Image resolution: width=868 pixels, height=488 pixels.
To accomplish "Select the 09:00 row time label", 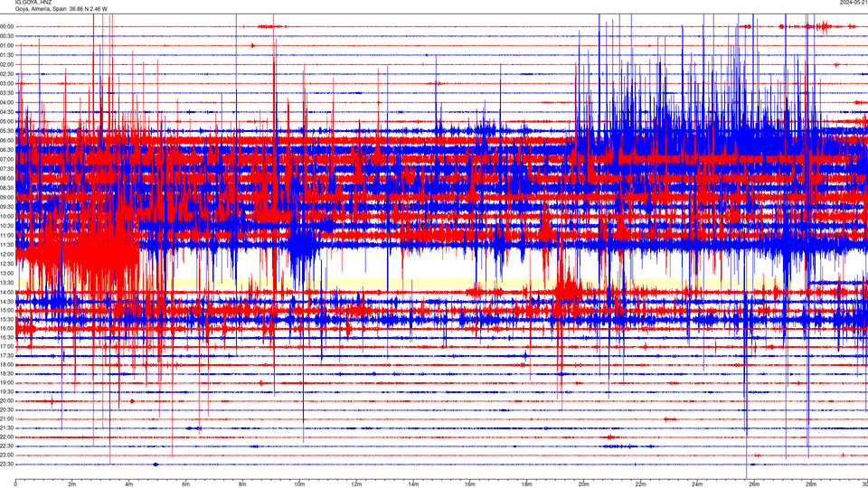I will [7, 197].
